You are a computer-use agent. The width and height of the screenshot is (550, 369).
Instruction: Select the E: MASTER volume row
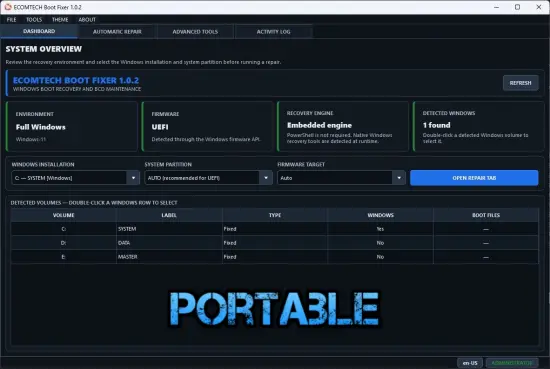[275, 257]
